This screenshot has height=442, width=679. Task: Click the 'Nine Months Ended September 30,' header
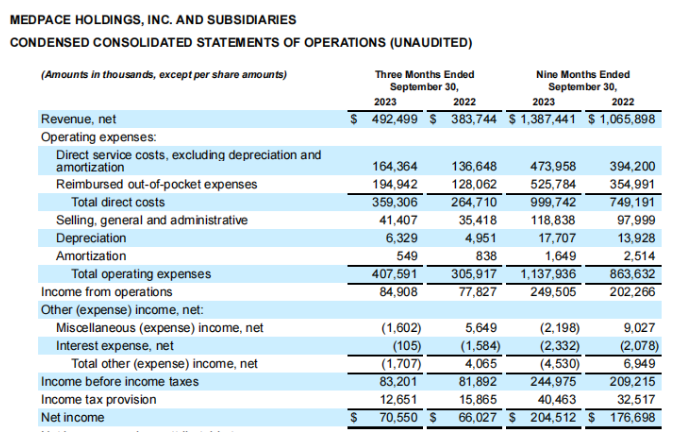583,81
